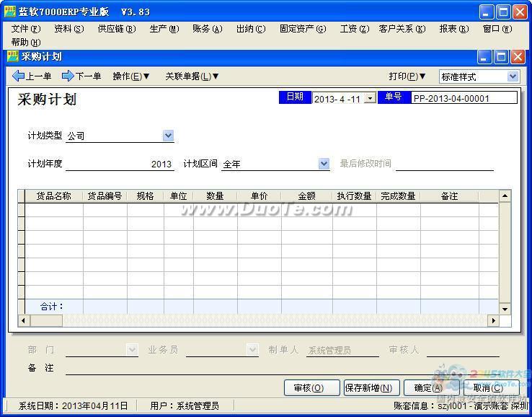Viewport: 532px width, 417px height.
Task: Click the table's right horizontal scroll arrow
Action: click(493, 320)
